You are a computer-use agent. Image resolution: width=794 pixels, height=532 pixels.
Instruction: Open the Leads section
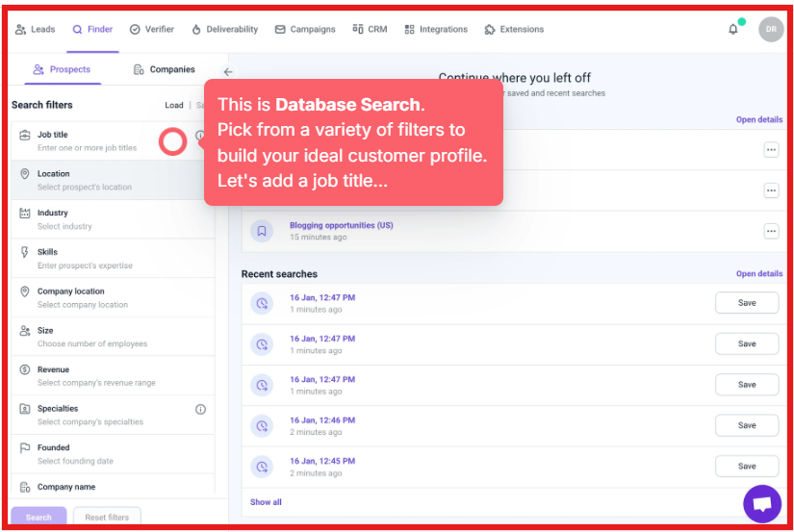coord(35,30)
